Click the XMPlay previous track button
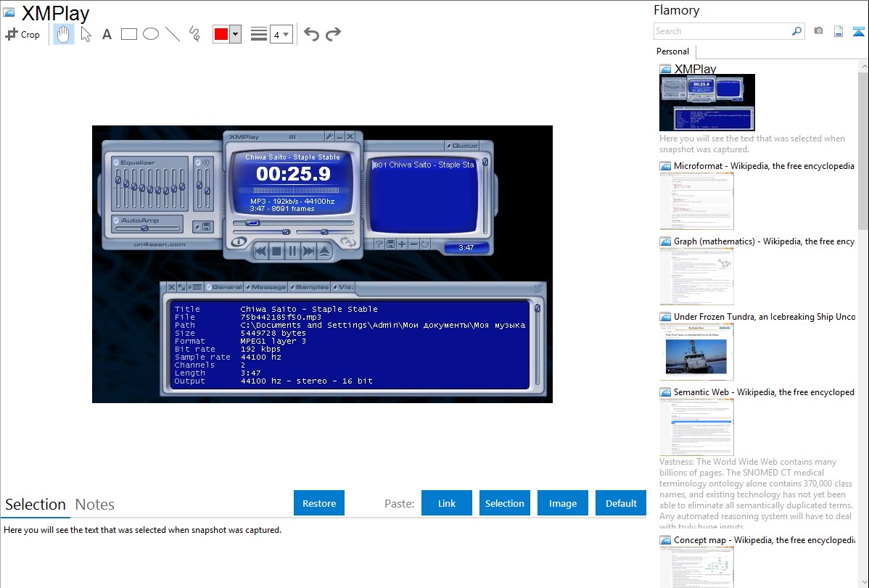Screen dimensions: 869x588 click(260, 251)
